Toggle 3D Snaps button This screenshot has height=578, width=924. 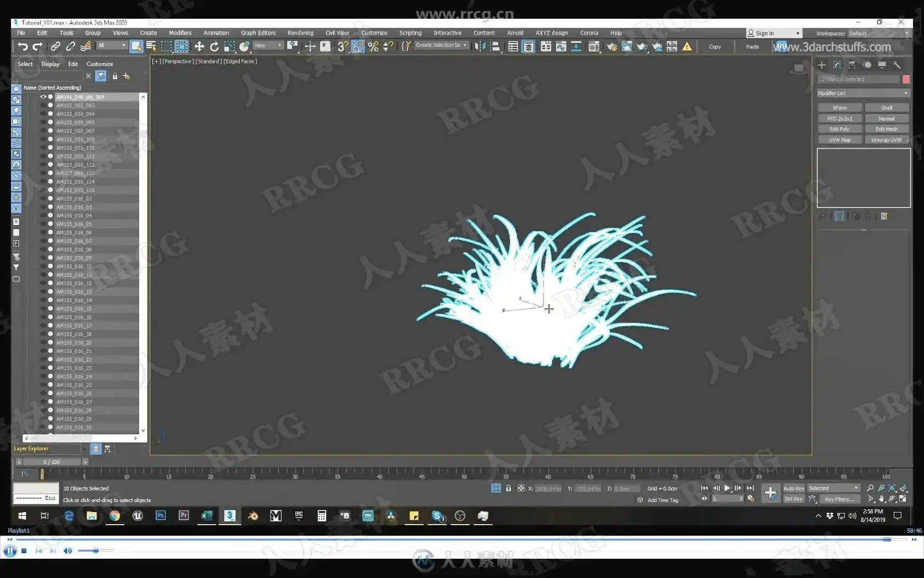tap(343, 47)
